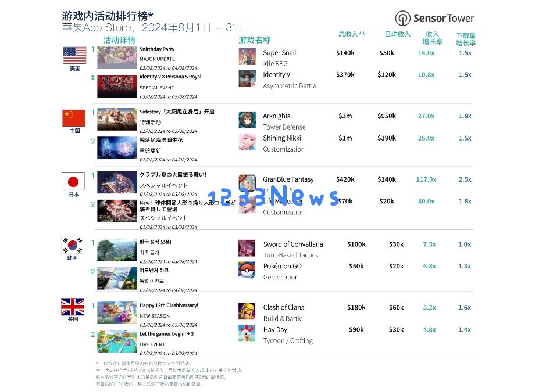Open the 球体関節人形 event thumbnail
Screen dimensions: 546x392
117,211
